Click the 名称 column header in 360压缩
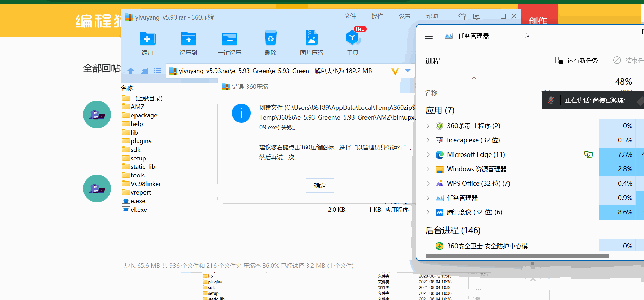 127,88
